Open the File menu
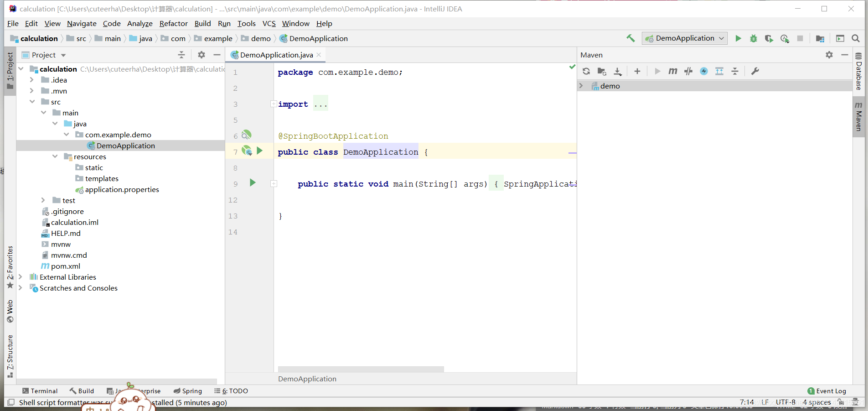 coord(13,24)
